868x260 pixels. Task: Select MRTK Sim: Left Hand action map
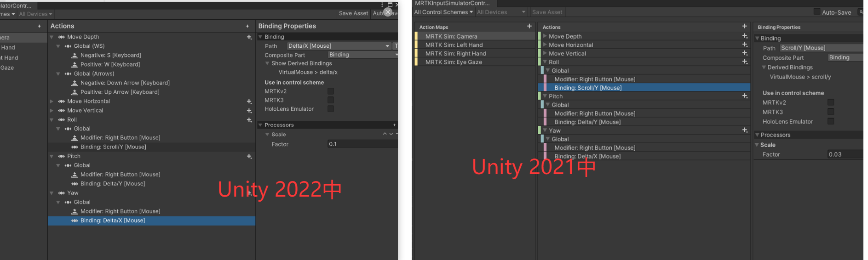[x=475, y=45]
